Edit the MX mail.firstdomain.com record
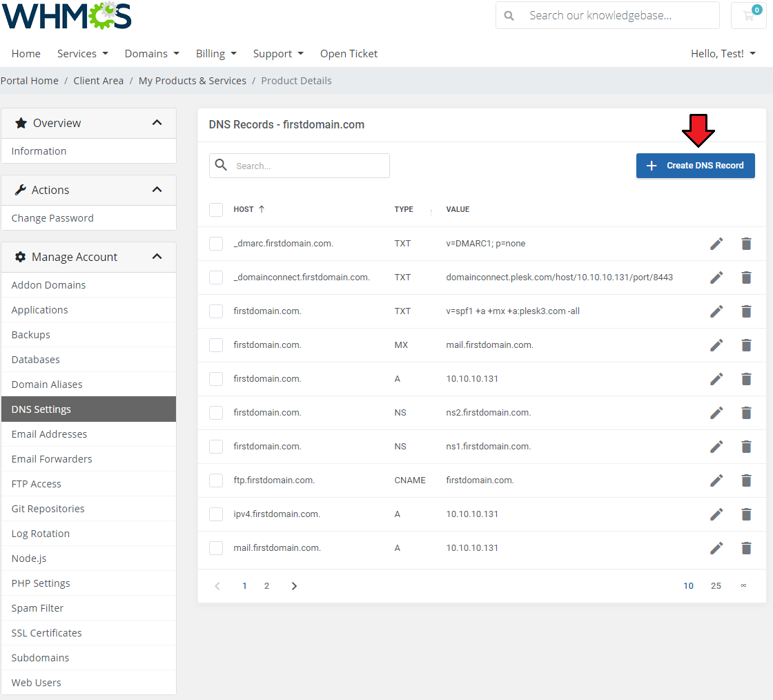 (716, 345)
